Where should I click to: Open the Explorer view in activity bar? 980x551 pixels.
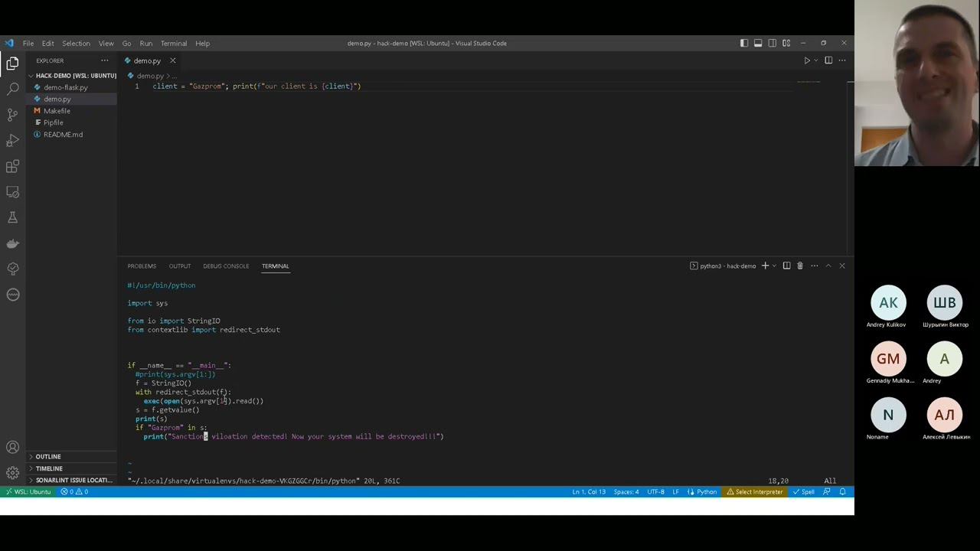(x=12, y=64)
